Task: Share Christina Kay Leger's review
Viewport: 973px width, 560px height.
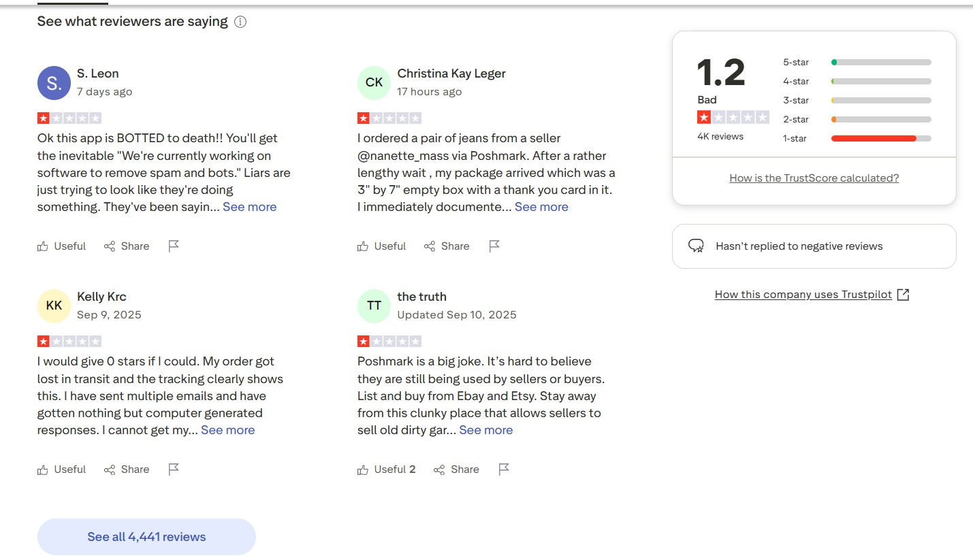Action: pos(447,246)
